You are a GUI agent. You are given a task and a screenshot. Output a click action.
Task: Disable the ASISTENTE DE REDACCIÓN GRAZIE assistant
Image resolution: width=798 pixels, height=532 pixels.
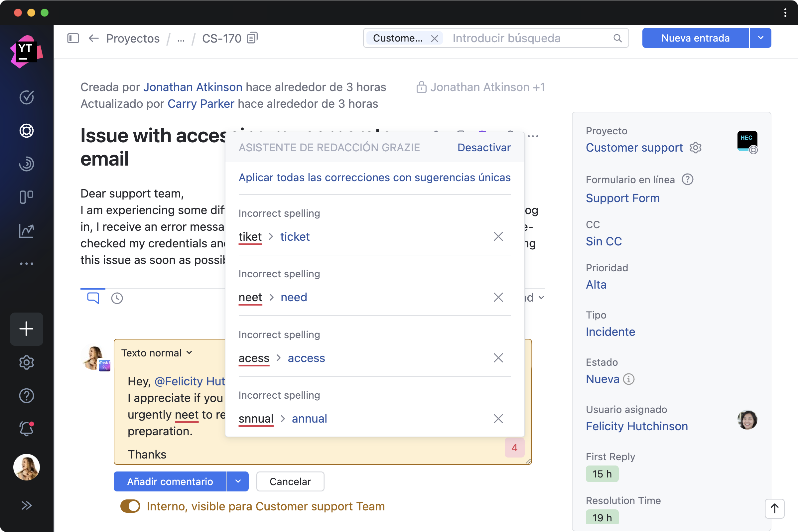tap(484, 147)
